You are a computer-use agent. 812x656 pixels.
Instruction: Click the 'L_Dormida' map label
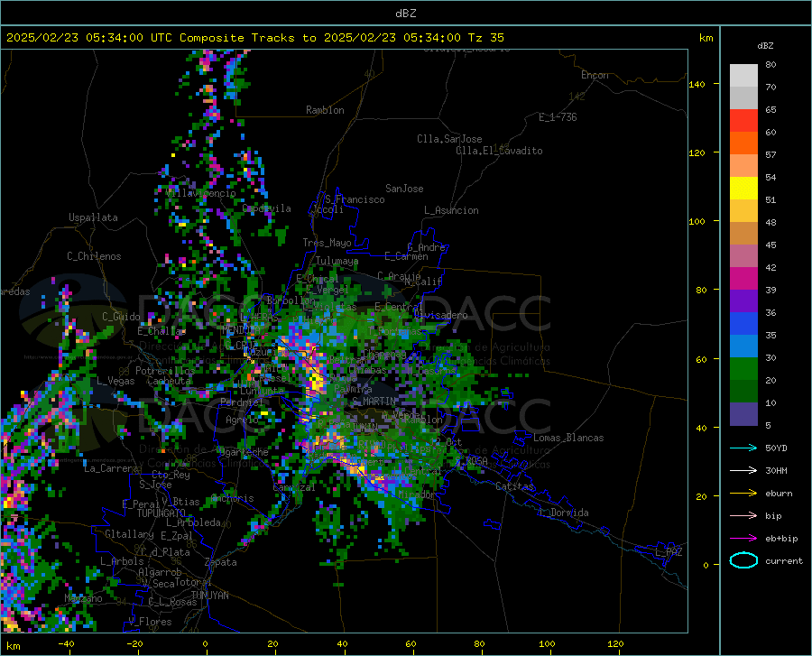(563, 513)
